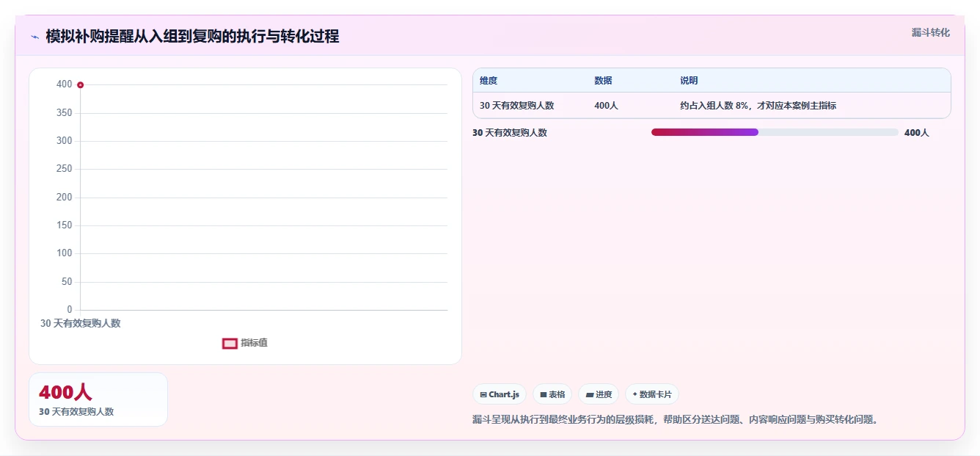
Task: Toggle the 指标值 legend entry
Action: [245, 343]
